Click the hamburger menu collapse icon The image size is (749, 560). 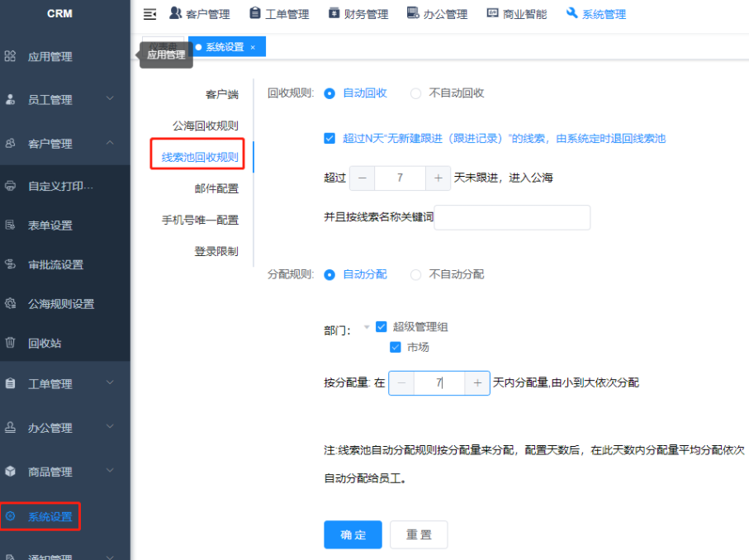tap(149, 13)
